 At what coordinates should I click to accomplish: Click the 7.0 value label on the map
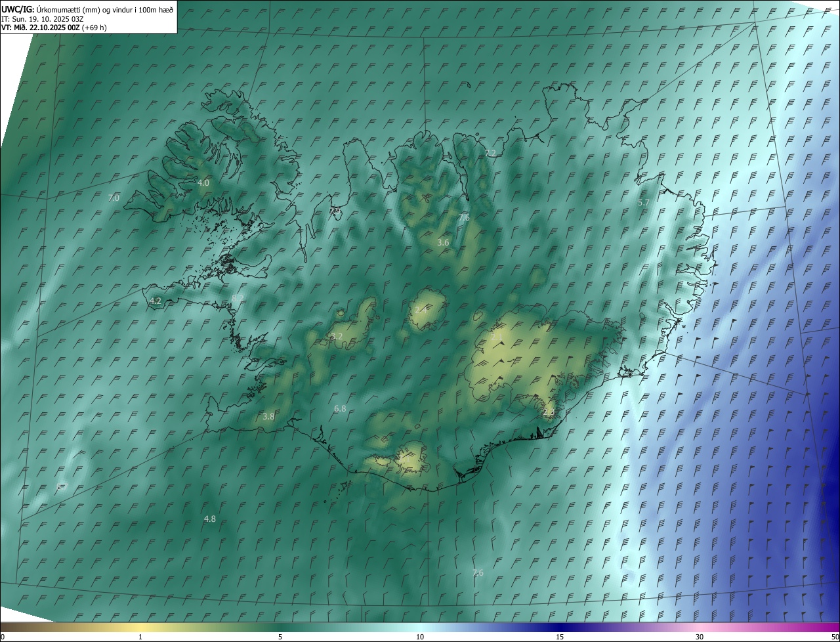pyautogui.click(x=114, y=198)
